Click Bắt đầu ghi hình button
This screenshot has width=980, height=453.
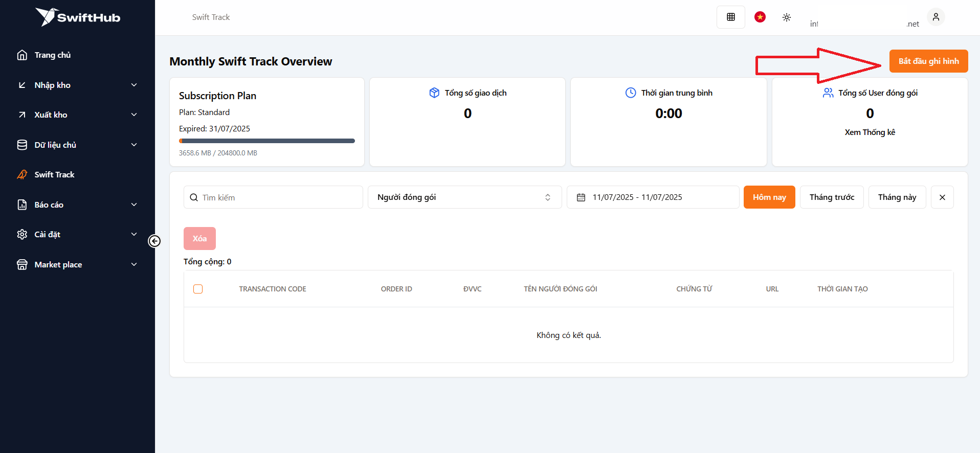point(928,61)
